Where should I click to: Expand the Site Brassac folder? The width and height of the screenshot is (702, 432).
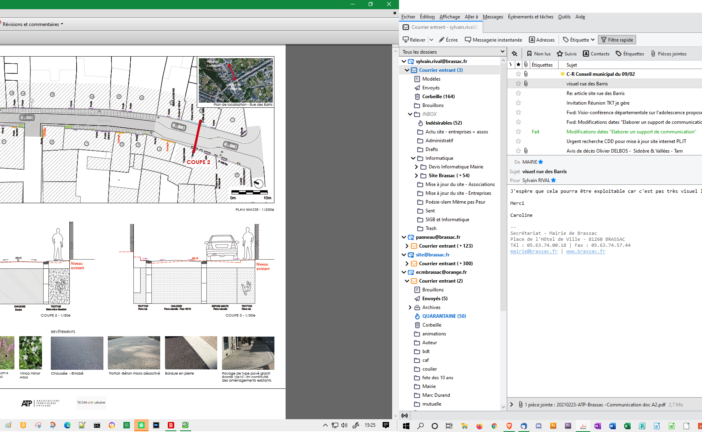click(x=416, y=175)
